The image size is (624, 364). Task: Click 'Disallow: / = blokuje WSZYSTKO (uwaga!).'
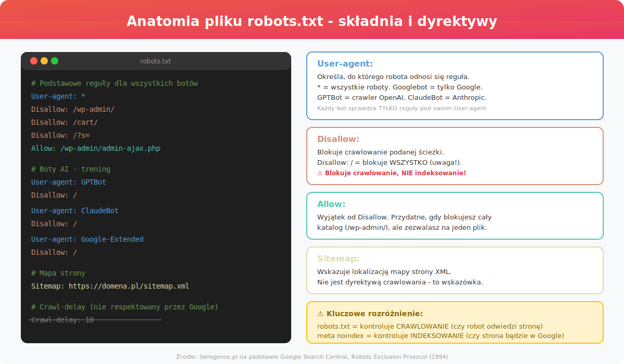point(389,163)
